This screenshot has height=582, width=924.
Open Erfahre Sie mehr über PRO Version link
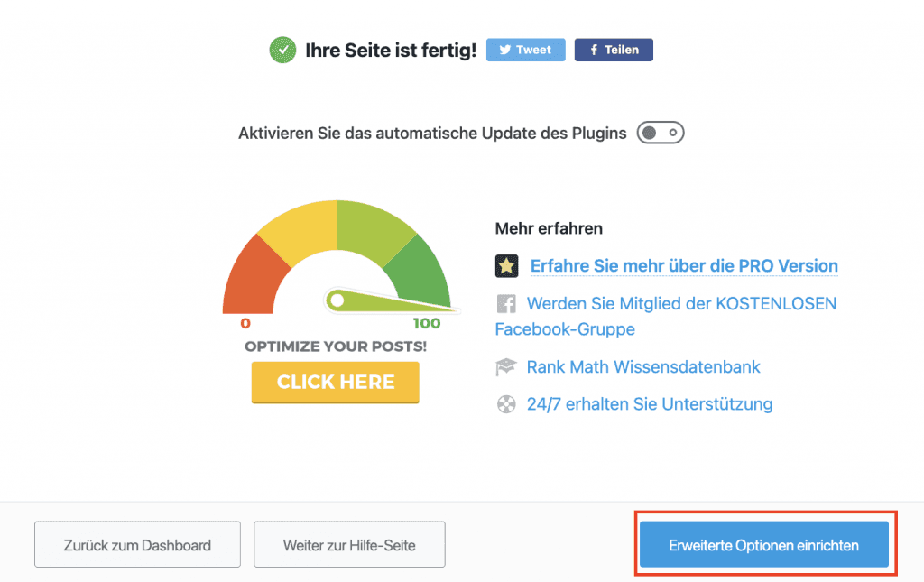pos(684,266)
